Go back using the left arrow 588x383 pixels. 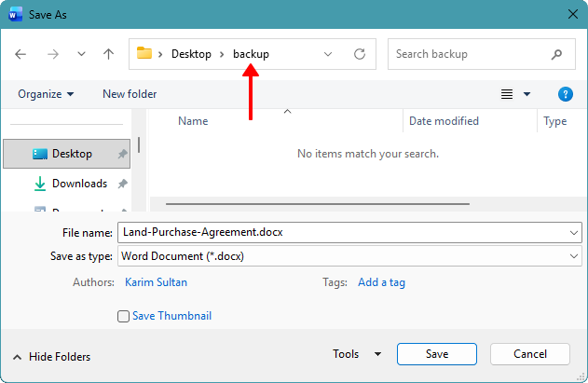coord(21,54)
